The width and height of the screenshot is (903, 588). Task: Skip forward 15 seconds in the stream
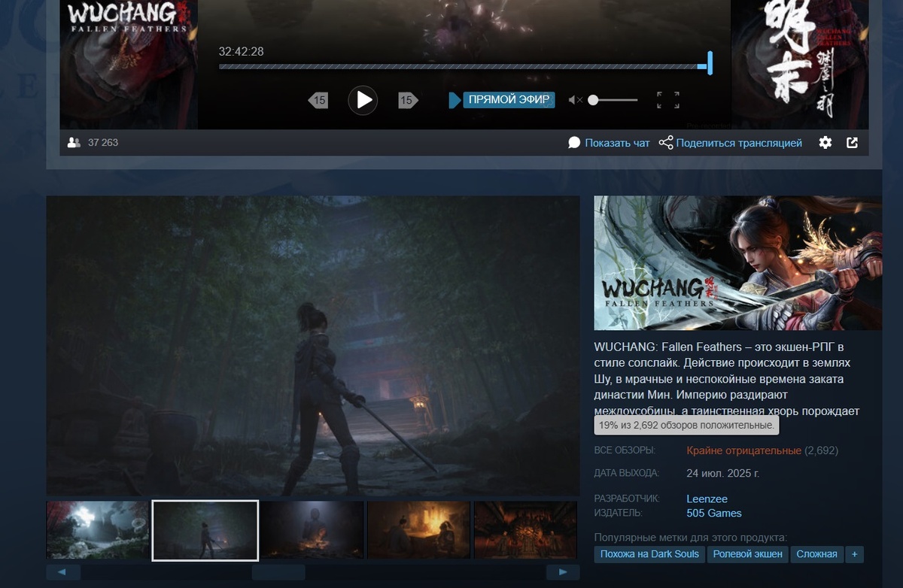click(406, 100)
